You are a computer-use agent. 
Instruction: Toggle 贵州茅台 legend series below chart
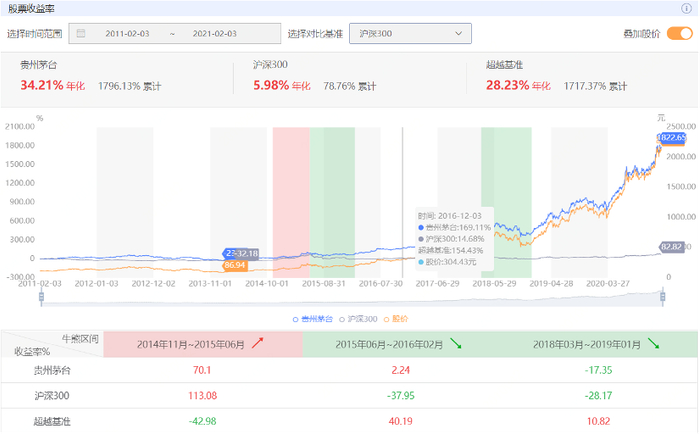pyautogui.click(x=312, y=319)
